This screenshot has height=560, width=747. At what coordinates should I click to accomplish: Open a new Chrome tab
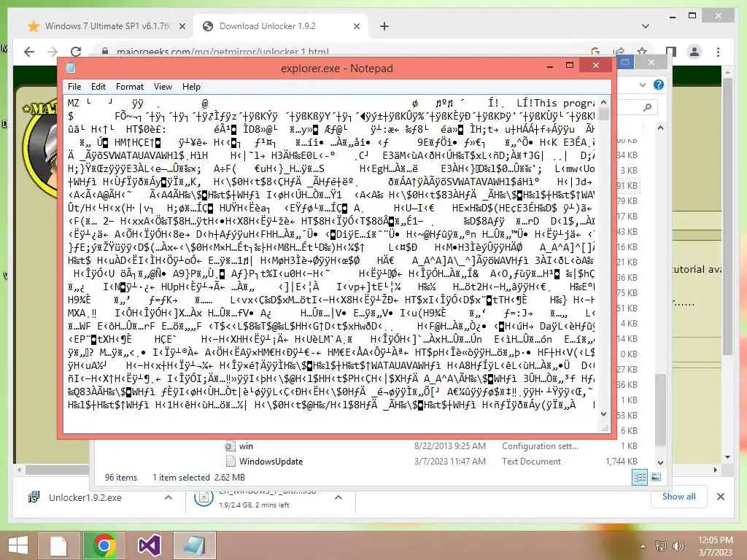pos(384,26)
